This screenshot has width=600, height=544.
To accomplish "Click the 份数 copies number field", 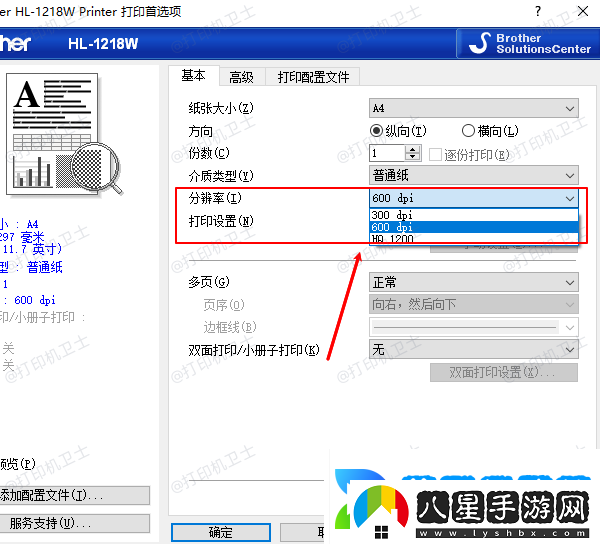I will click(x=386, y=153).
